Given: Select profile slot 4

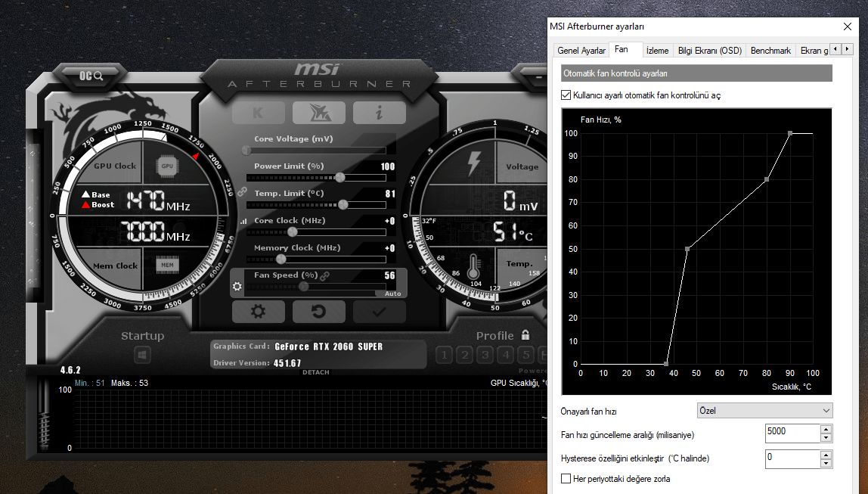Looking at the screenshot, I should tap(506, 355).
